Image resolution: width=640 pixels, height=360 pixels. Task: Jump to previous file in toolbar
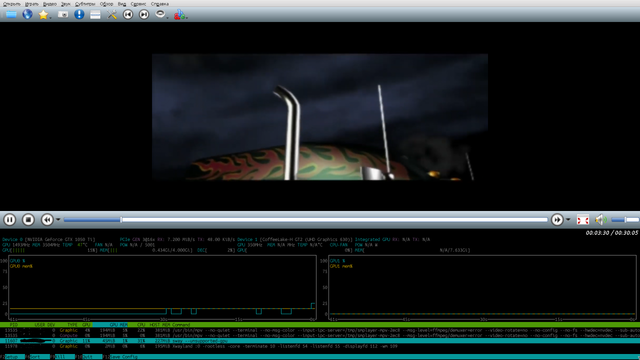click(x=128, y=15)
